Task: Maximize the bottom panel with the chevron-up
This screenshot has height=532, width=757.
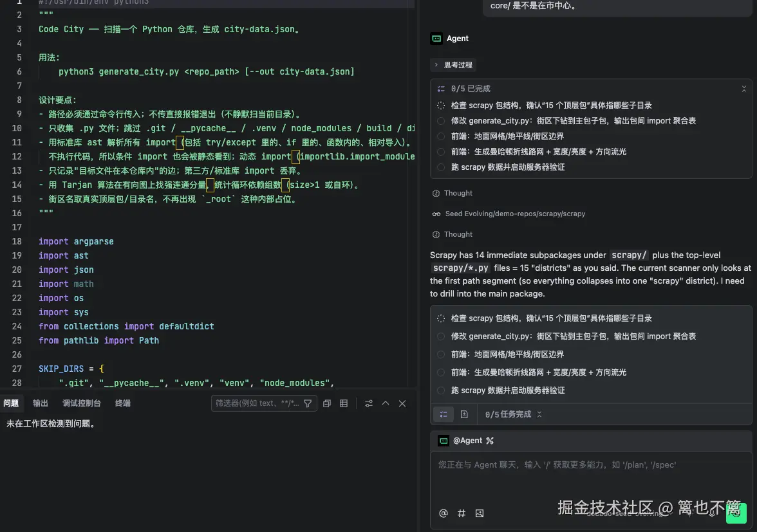Action: click(x=385, y=403)
